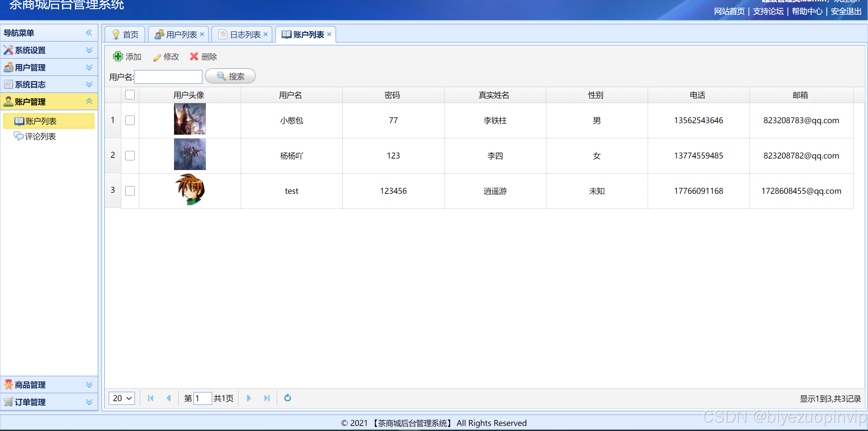Open the 评论列表 menu item
The height and width of the screenshot is (431, 868).
40,136
